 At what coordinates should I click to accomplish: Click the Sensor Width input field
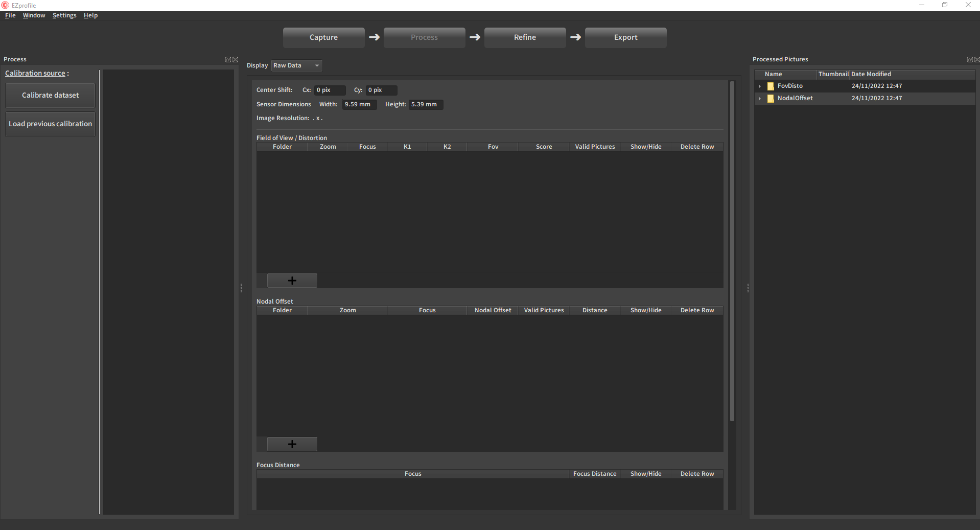click(x=359, y=104)
